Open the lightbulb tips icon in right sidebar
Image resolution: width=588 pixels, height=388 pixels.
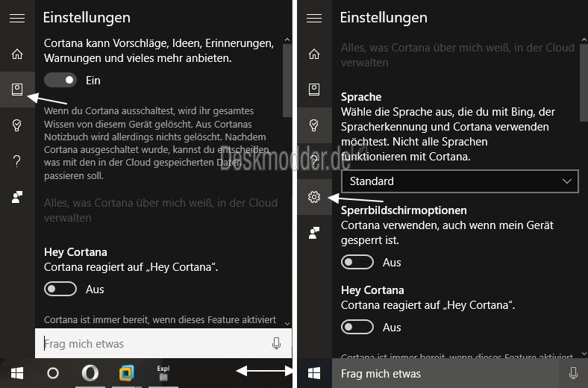pos(314,125)
